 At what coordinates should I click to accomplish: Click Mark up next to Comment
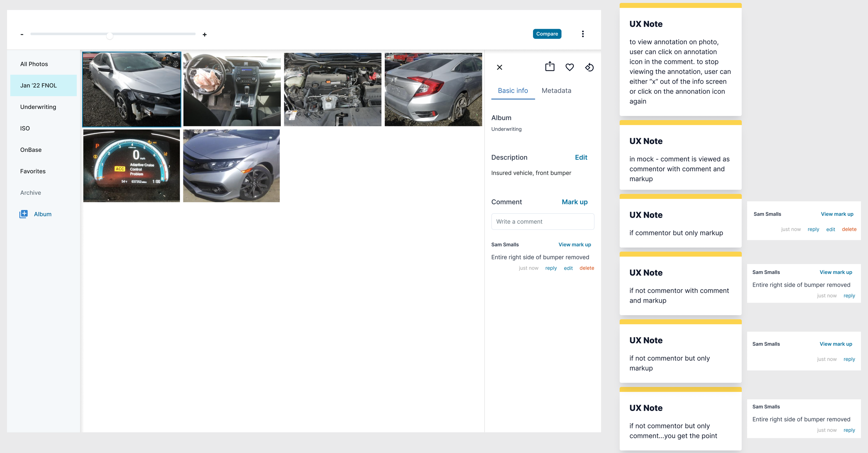click(575, 202)
